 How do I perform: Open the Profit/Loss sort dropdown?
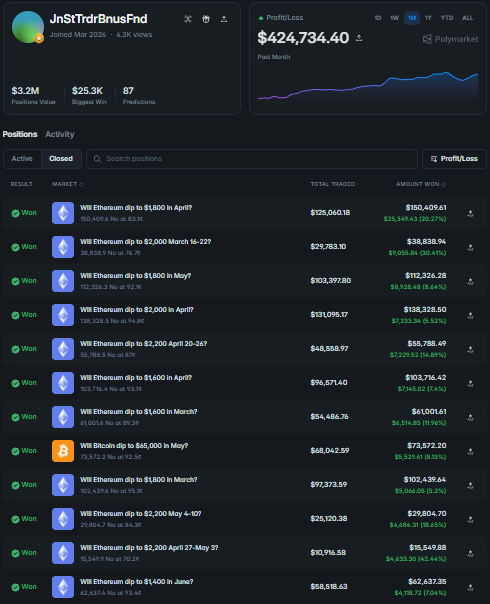click(x=454, y=159)
